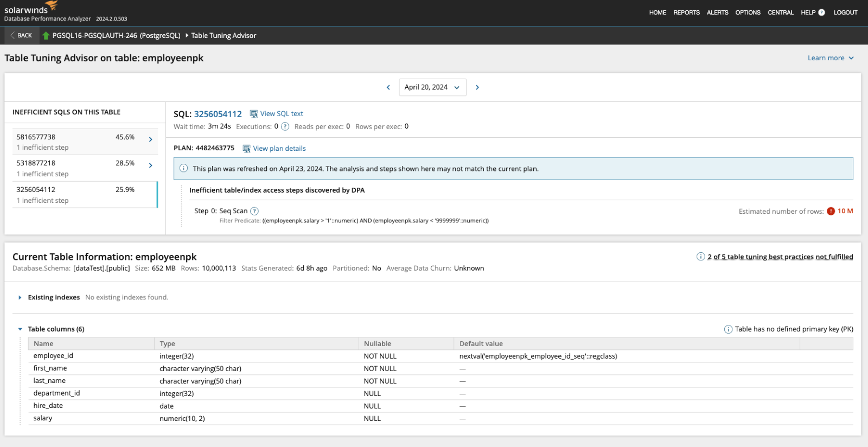This screenshot has height=447, width=868.
Task: Open SQL 5816577738 chevron arrow
Action: click(150, 139)
